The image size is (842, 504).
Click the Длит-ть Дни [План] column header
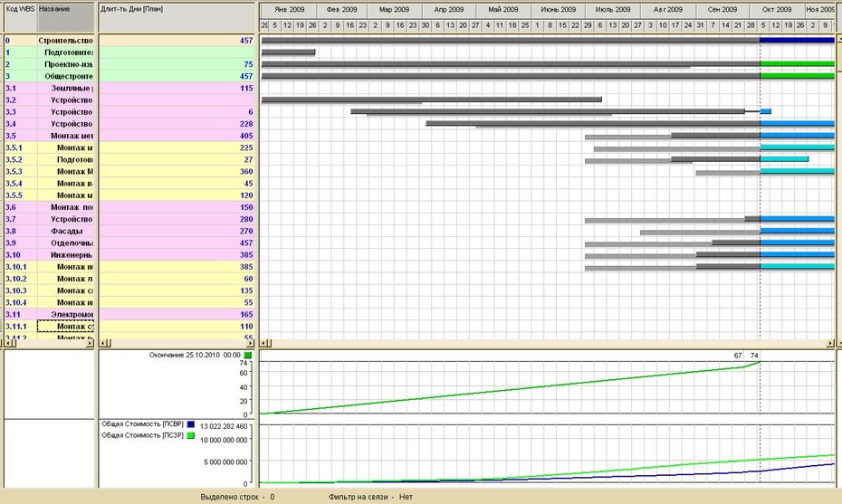[x=177, y=18]
